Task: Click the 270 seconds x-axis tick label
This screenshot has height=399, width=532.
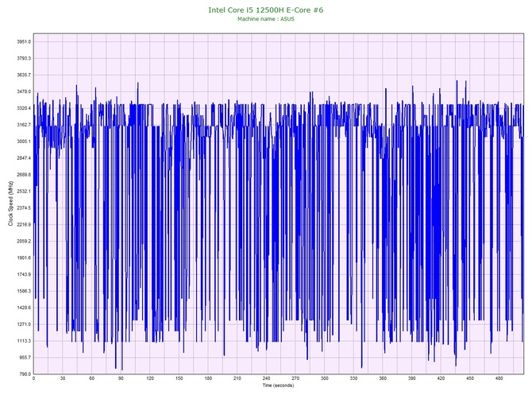Action: click(x=295, y=378)
